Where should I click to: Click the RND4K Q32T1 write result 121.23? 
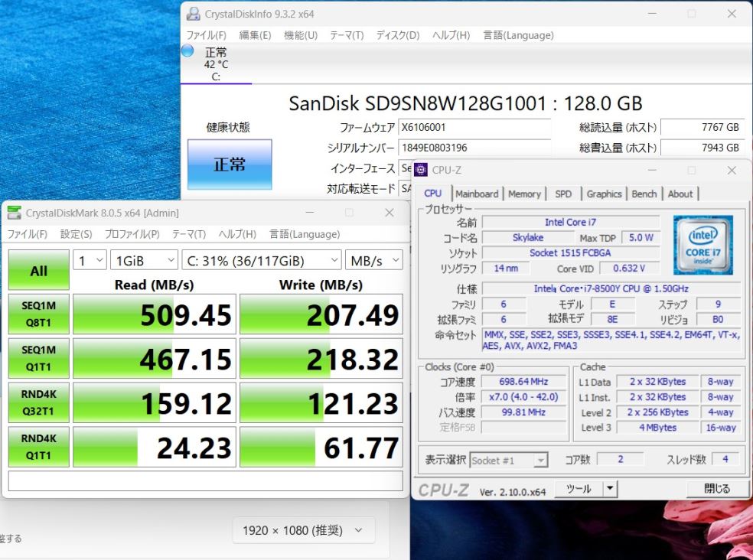click(x=321, y=402)
